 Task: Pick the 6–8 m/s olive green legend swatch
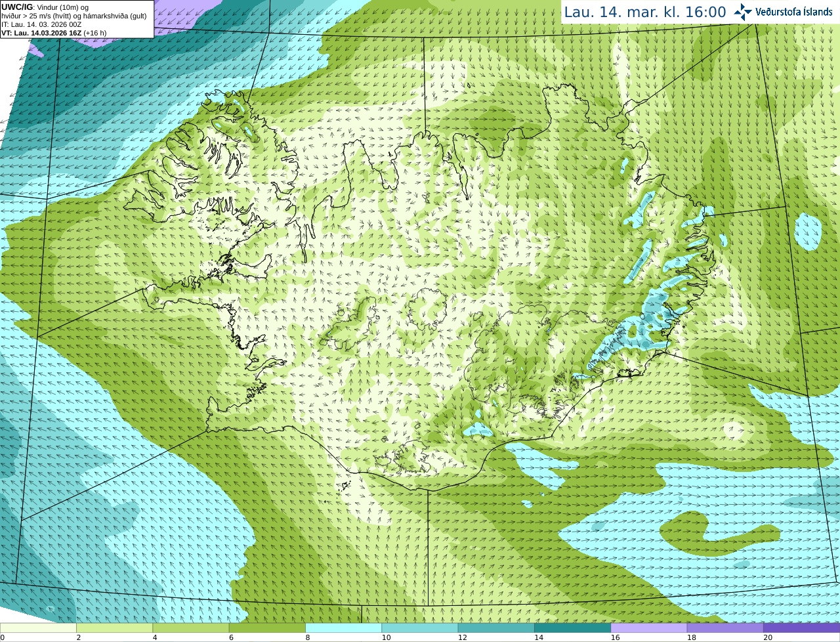coord(267,628)
